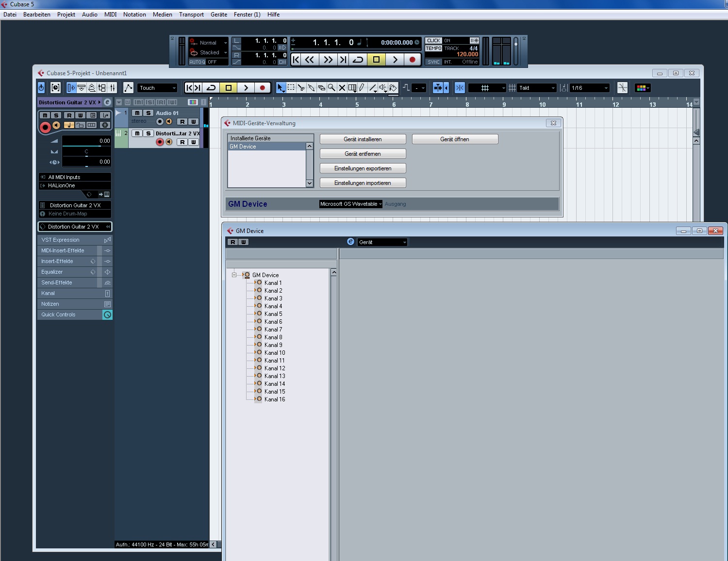Image resolution: width=728 pixels, height=561 pixels.
Task: Enable Read automation in GM Device window
Action: (232, 242)
